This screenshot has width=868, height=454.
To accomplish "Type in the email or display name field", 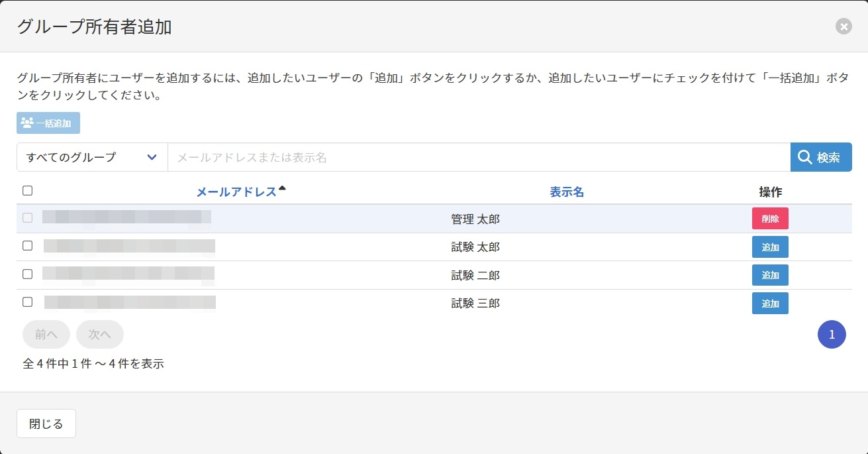I will tap(478, 157).
